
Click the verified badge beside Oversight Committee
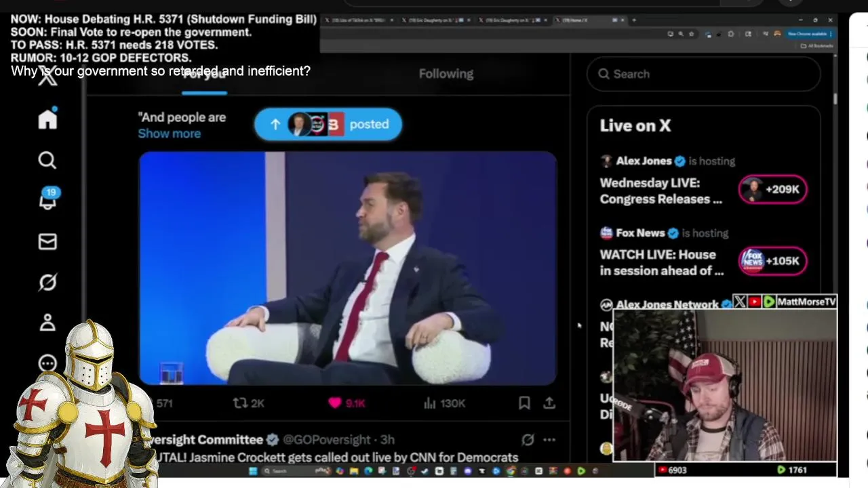point(273,440)
